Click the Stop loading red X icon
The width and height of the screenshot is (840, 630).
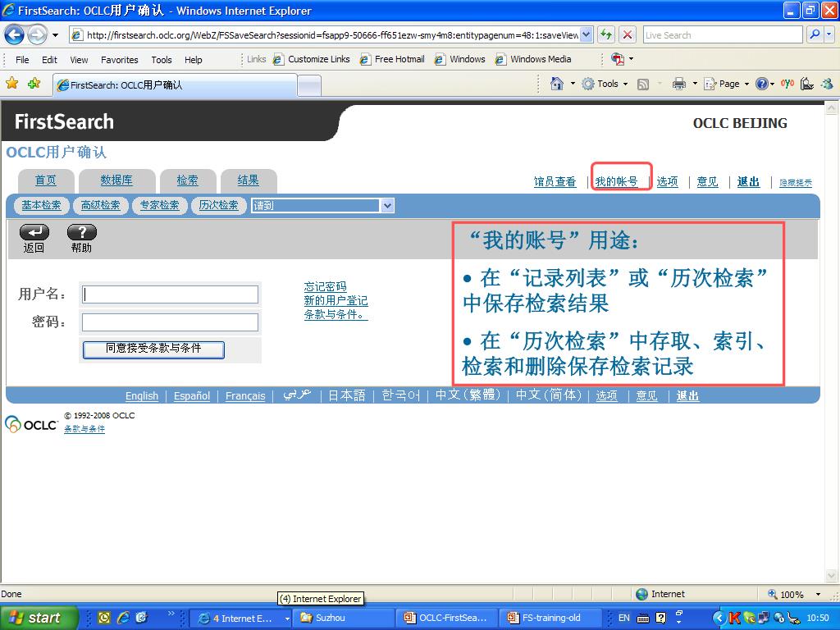pos(628,35)
